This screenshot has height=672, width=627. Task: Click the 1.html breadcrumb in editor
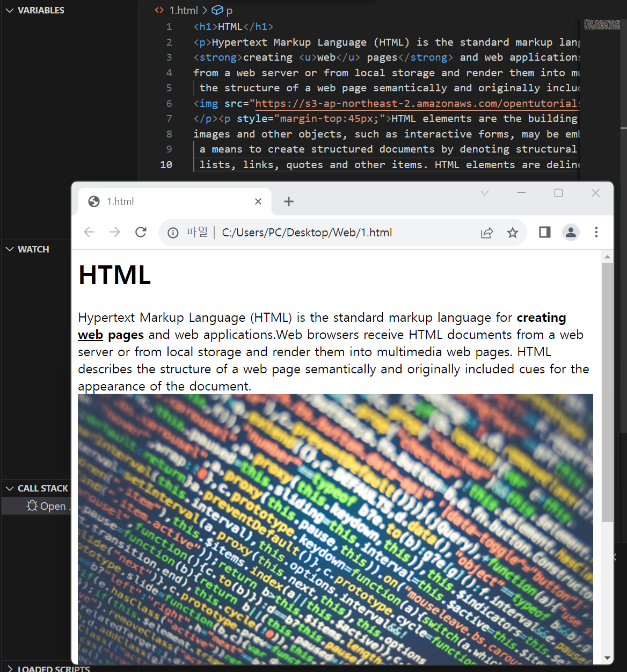tap(184, 10)
